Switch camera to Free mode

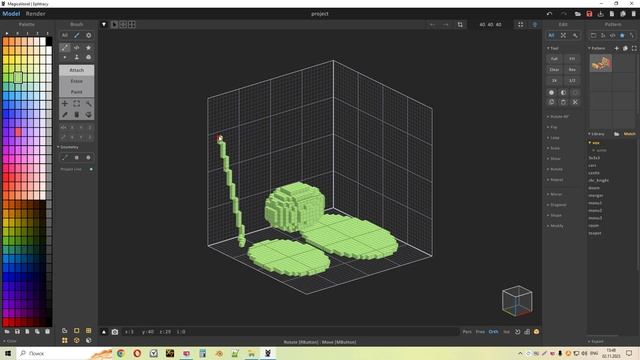[x=480, y=332]
